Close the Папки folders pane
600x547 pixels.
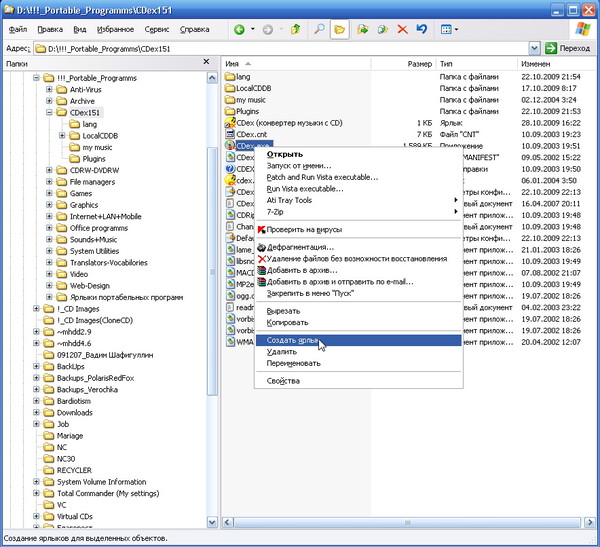pos(206,62)
